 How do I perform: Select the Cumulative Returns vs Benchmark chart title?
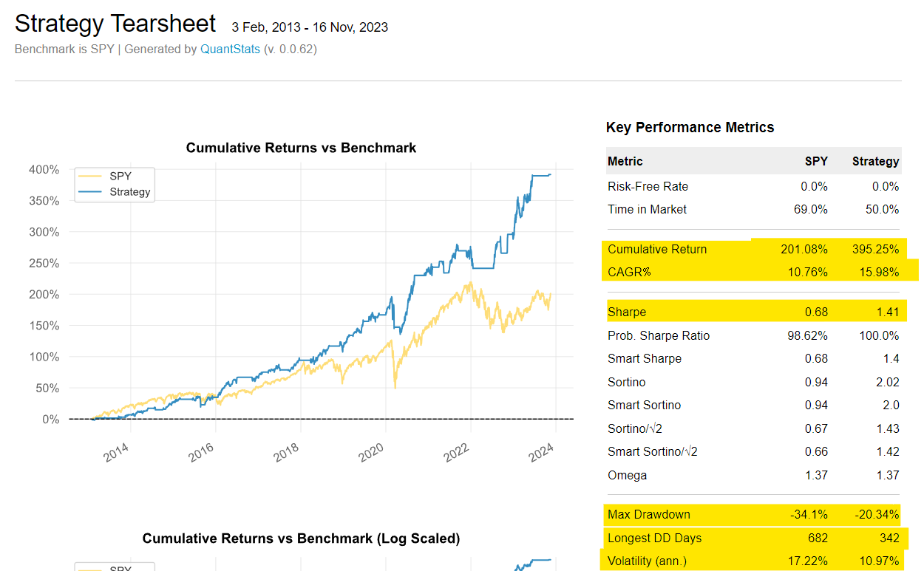[x=301, y=148]
